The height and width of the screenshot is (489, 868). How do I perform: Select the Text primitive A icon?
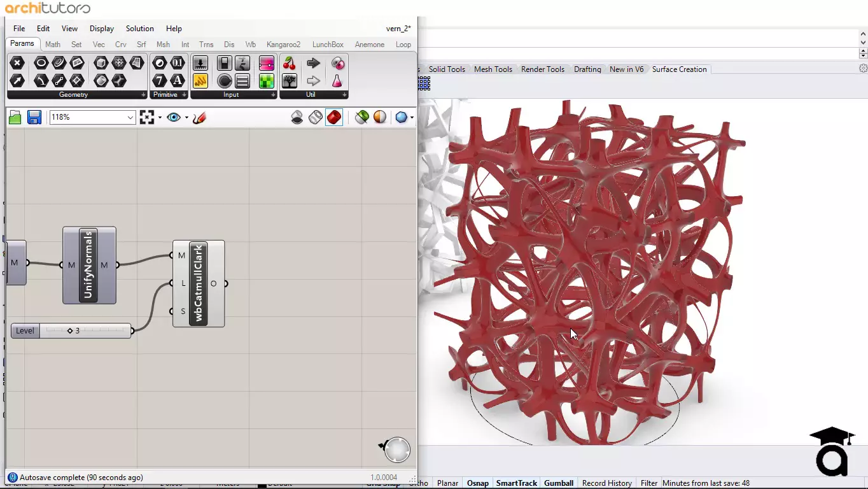click(x=178, y=81)
